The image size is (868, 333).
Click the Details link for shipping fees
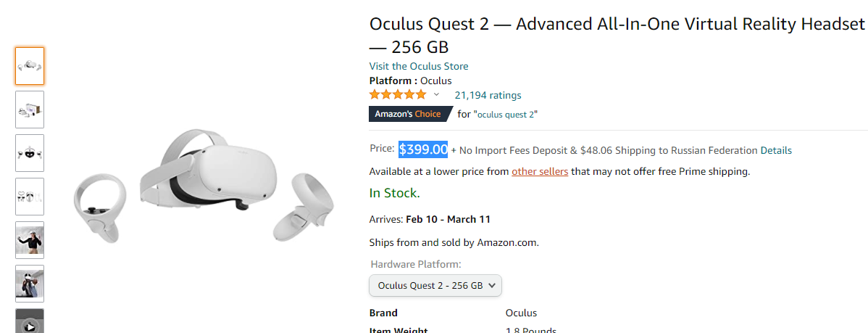coord(776,151)
